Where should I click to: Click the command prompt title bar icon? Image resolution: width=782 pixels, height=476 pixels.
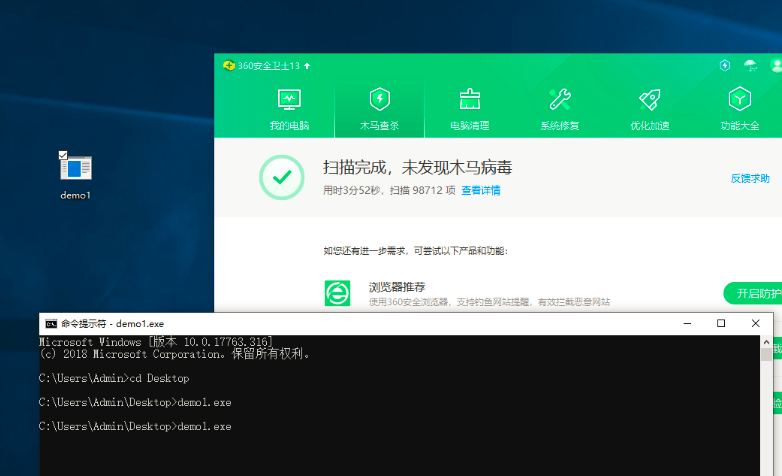click(x=51, y=324)
